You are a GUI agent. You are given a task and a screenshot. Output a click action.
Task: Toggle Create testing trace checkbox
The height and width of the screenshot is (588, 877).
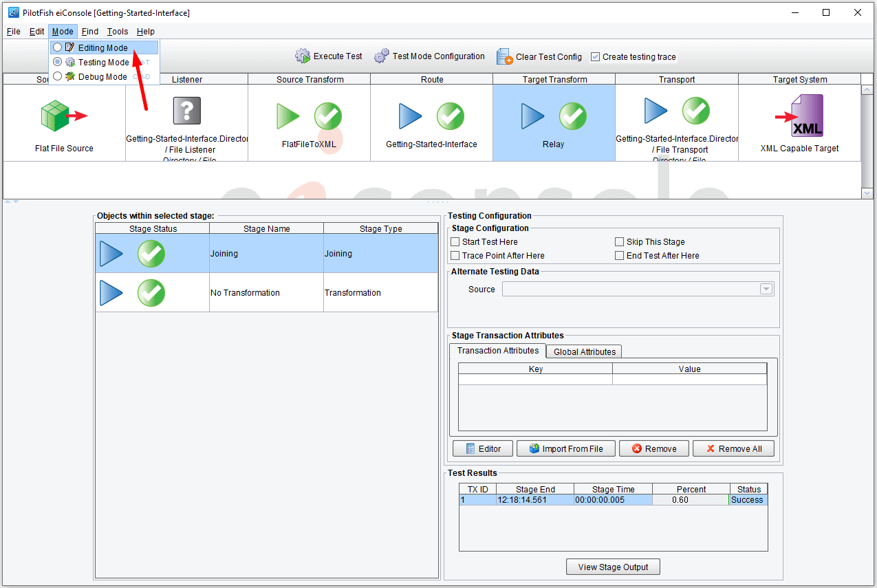tap(596, 57)
